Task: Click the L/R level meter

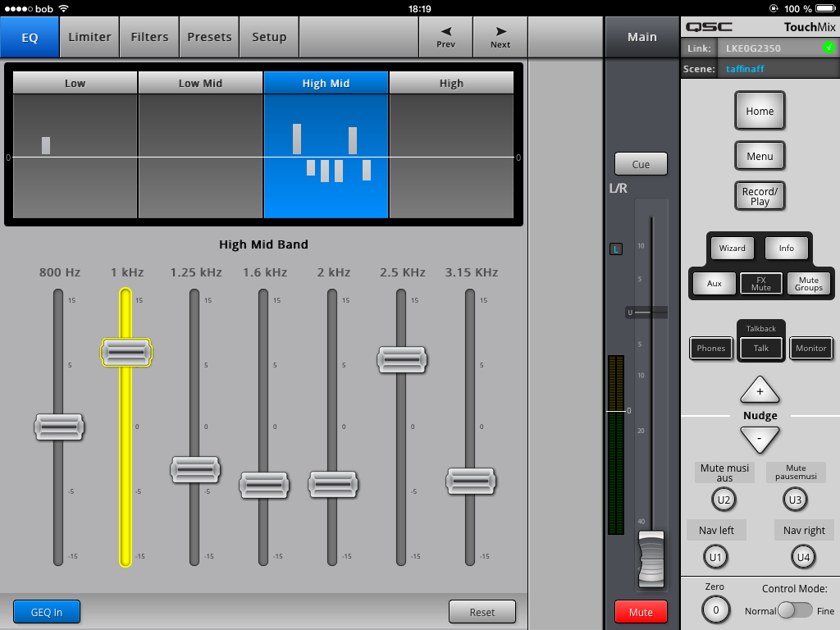Action: pos(616,445)
